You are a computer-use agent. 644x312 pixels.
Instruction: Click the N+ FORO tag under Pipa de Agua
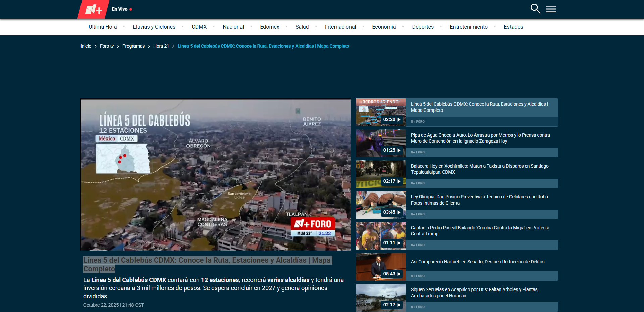pos(418,152)
